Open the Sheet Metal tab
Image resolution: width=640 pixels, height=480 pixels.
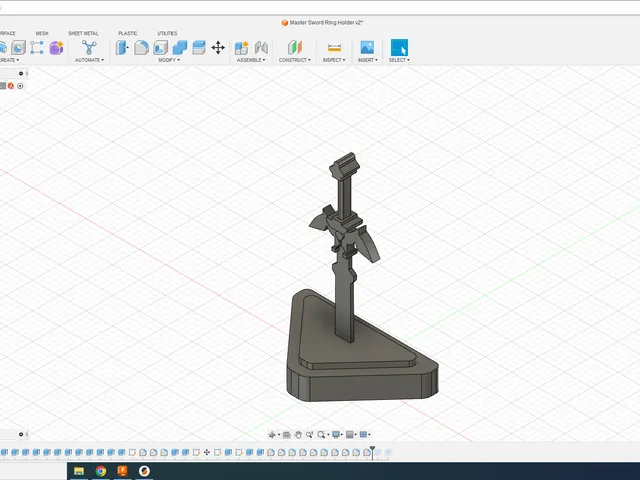coord(83,33)
